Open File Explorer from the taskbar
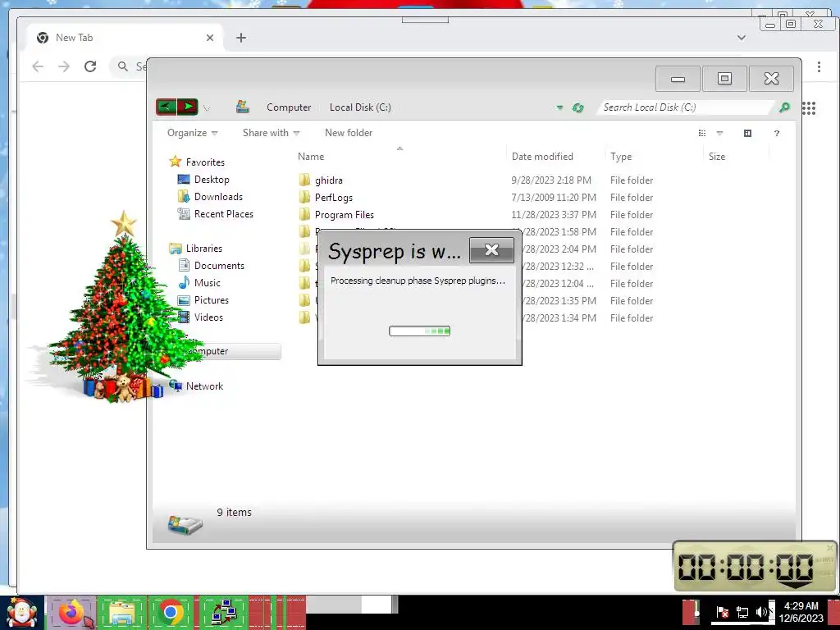Viewport: 840px width, 630px height. pyautogui.click(x=121, y=612)
